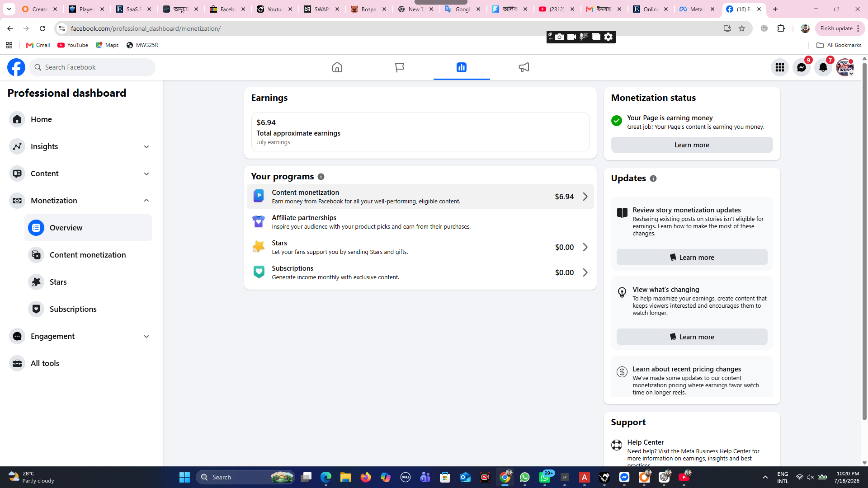Open Content monetization in the sidebar
Viewport: 868px width, 488px height.
pyautogui.click(x=88, y=255)
